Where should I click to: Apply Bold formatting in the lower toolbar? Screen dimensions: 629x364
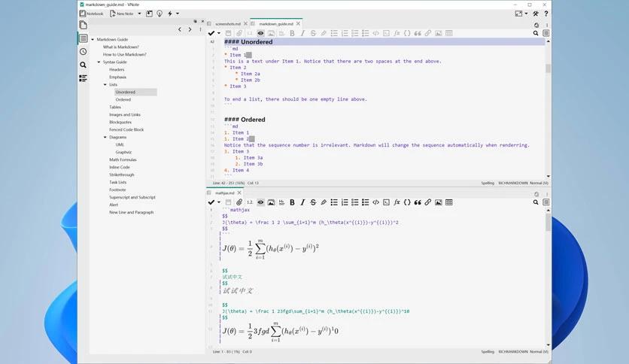point(292,202)
